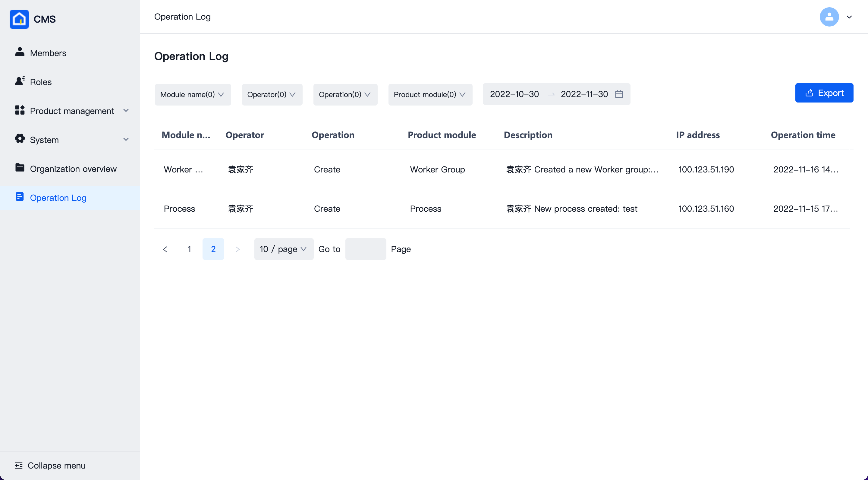Click the Operation Log sidebar icon
Image resolution: width=868 pixels, height=480 pixels.
pyautogui.click(x=19, y=197)
